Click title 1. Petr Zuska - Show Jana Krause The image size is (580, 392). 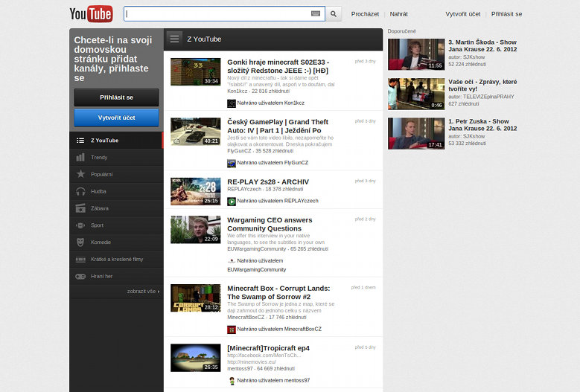click(482, 125)
